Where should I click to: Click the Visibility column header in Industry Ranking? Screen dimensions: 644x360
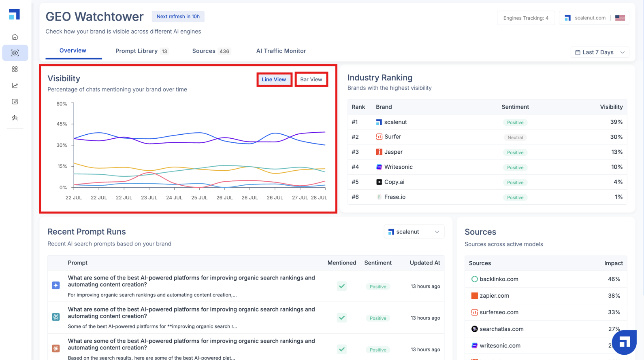coord(611,107)
